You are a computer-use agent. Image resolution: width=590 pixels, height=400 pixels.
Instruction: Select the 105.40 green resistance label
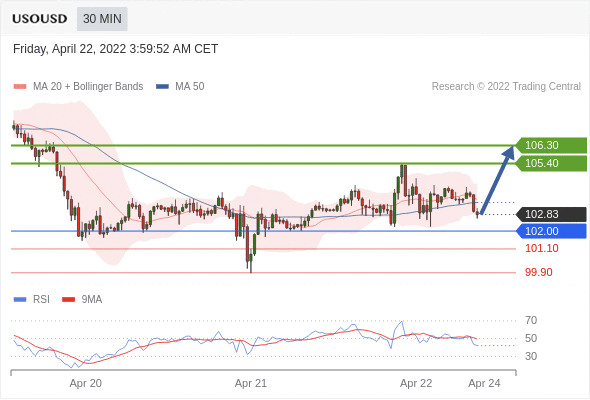pyautogui.click(x=551, y=163)
